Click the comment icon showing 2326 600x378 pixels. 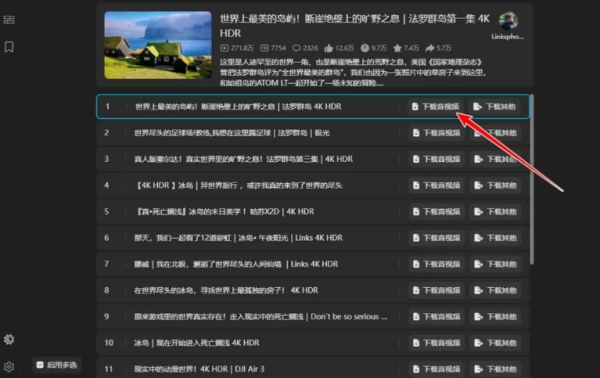[x=296, y=48]
